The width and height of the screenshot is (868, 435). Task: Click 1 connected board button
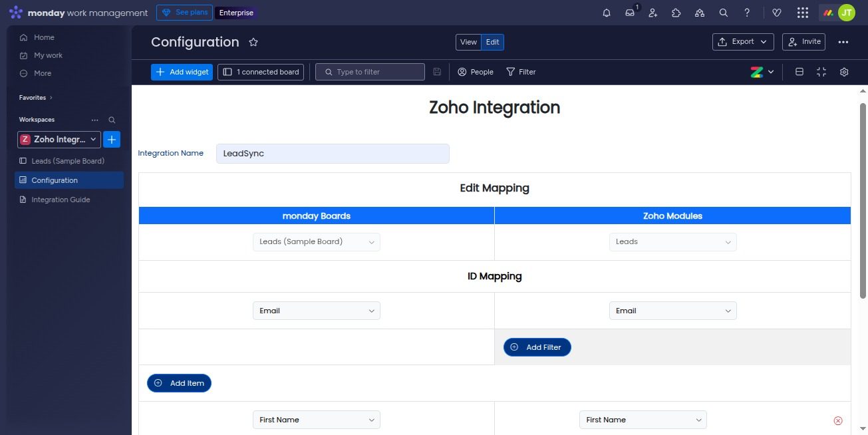tap(261, 72)
